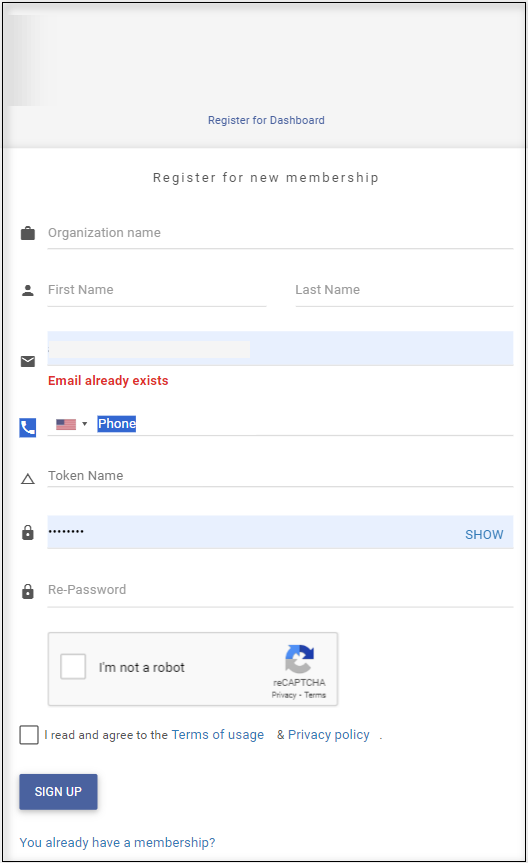Focus the Organization name field
Image resolution: width=528 pixels, height=863 pixels.
(x=280, y=233)
